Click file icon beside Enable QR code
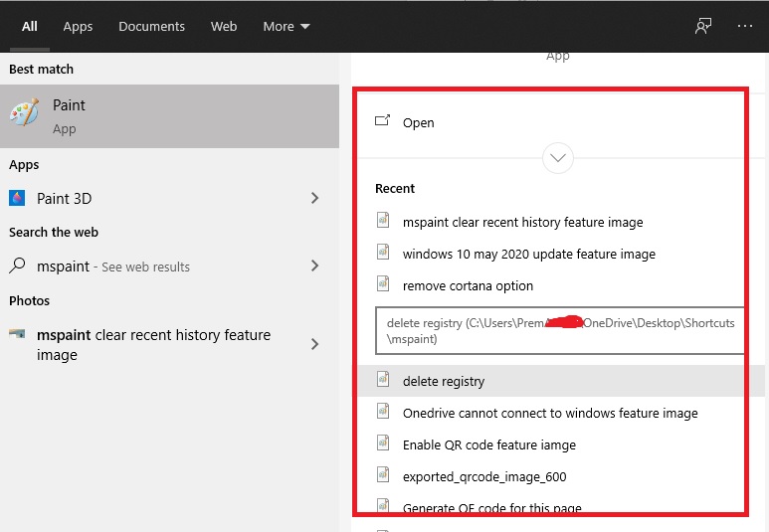Image resolution: width=769 pixels, height=532 pixels. pos(383,443)
